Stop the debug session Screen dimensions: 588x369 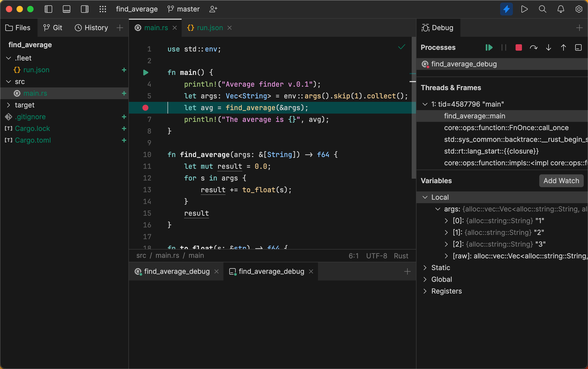(x=518, y=47)
